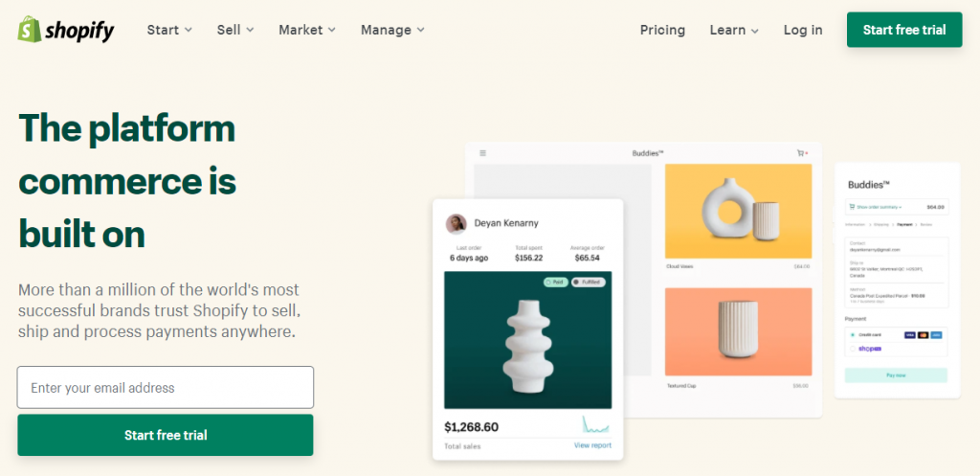980x476 pixels.
Task: Click Deyan Kenarny's profile avatar
Action: 457,223
